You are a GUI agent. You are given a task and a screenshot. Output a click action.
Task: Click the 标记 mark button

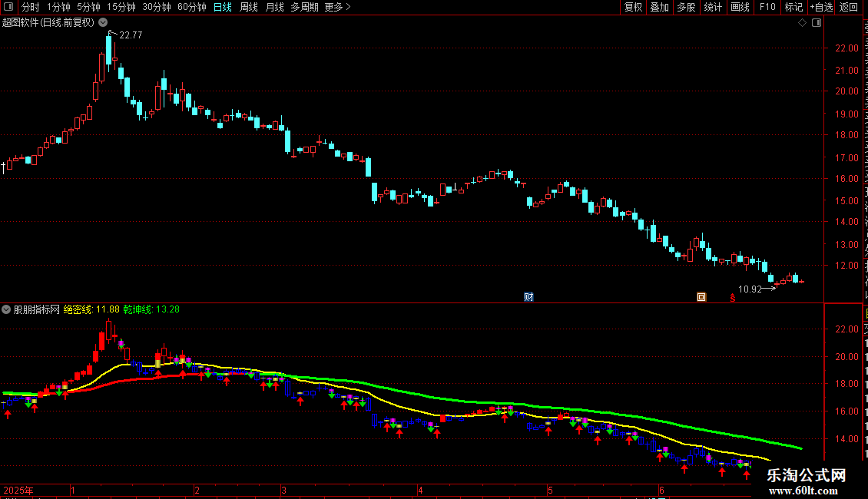click(x=793, y=7)
